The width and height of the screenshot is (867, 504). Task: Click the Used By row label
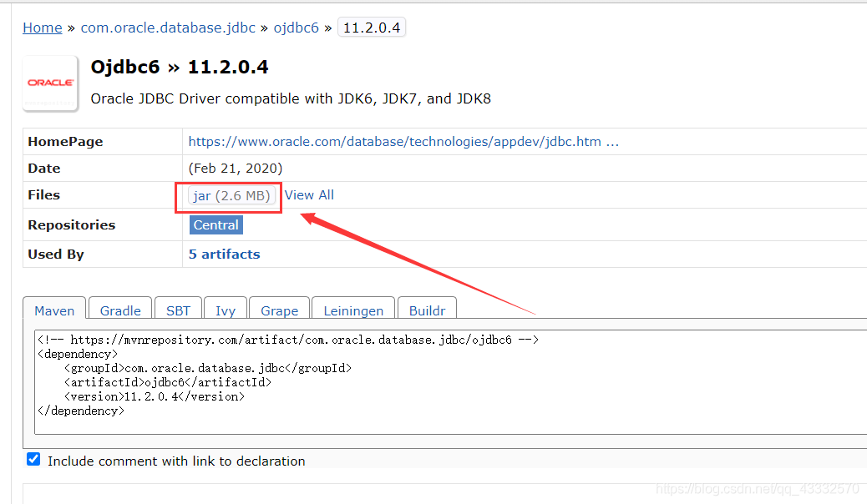click(x=56, y=255)
